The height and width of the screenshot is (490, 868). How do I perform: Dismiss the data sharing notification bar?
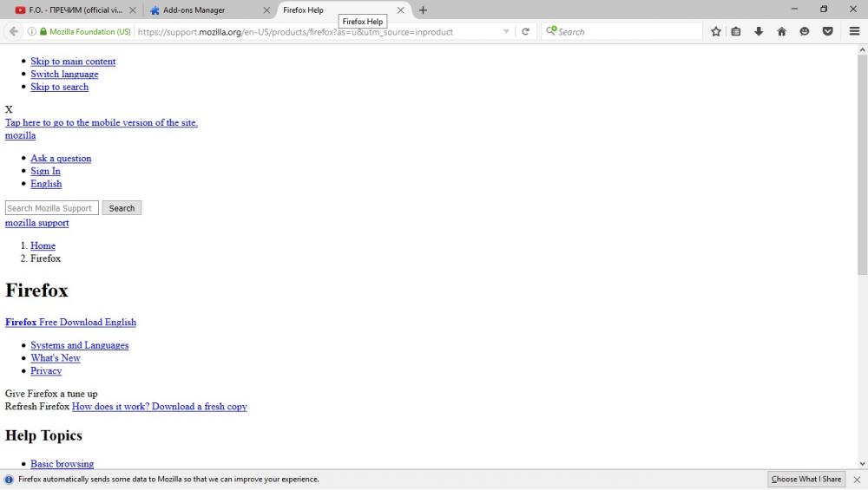[x=857, y=480]
